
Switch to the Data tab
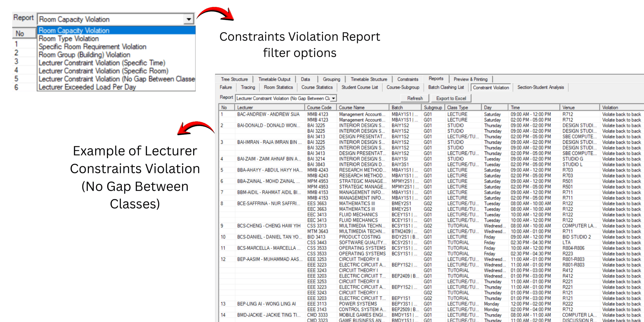point(306,79)
